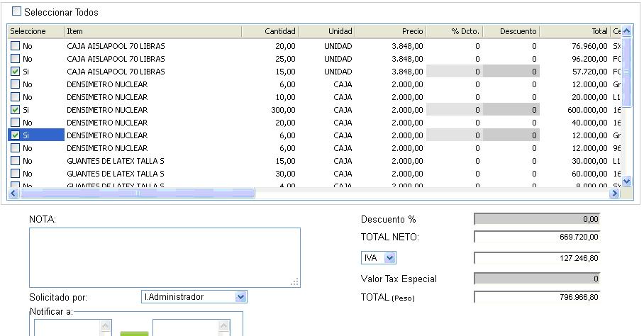Click the horizontal scrollbar thumb of the table
This screenshot has width=644, height=336.
(137, 194)
